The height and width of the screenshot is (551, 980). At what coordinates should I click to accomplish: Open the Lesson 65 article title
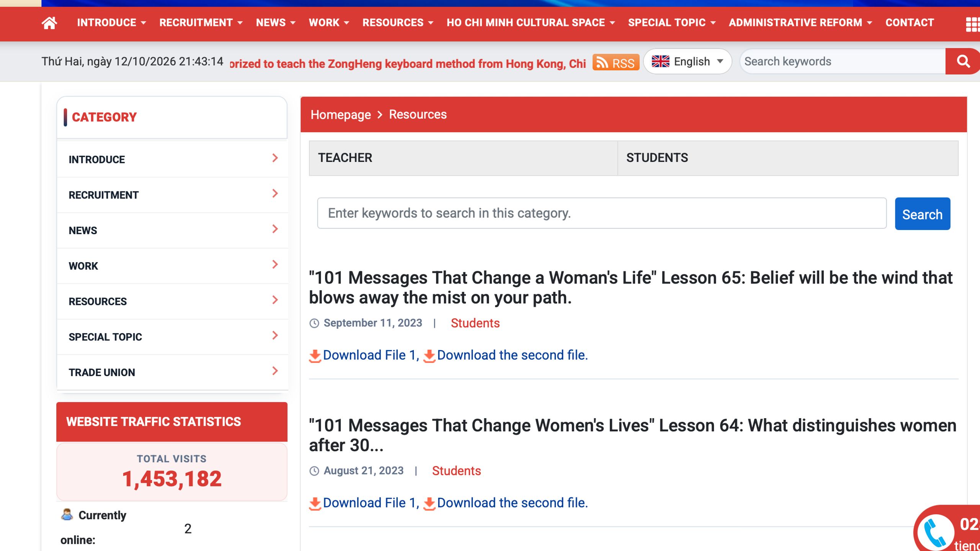(631, 288)
